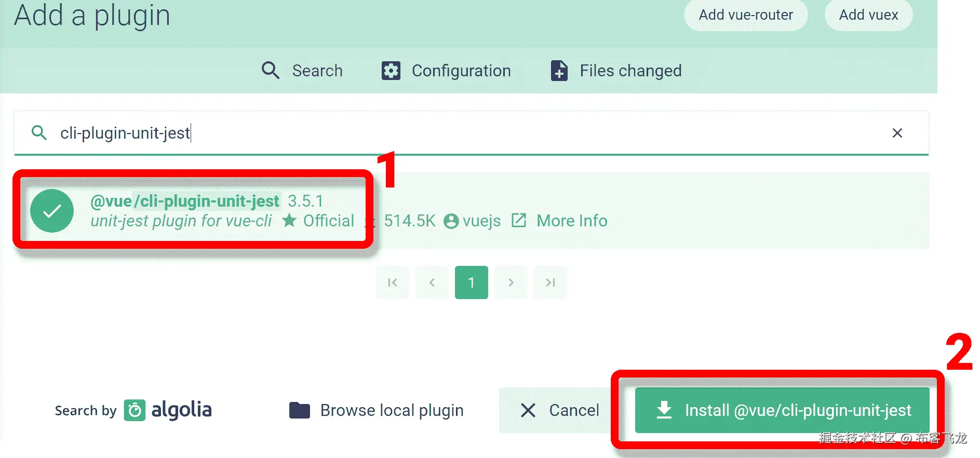Click the "Search by" text
Screen dimensions: 980x458
click(x=86, y=411)
